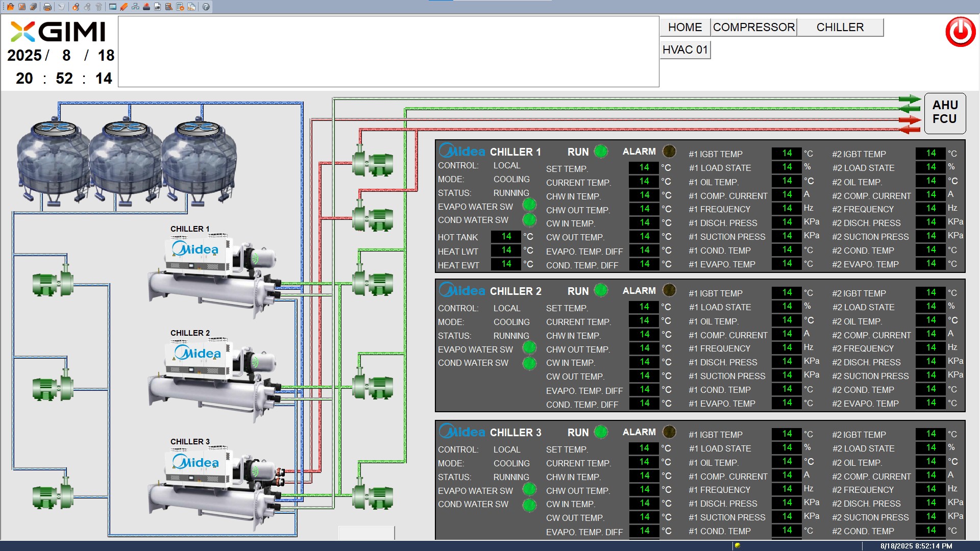The height and width of the screenshot is (551, 980).
Task: Open the CHILLER page button
Action: 840,28
